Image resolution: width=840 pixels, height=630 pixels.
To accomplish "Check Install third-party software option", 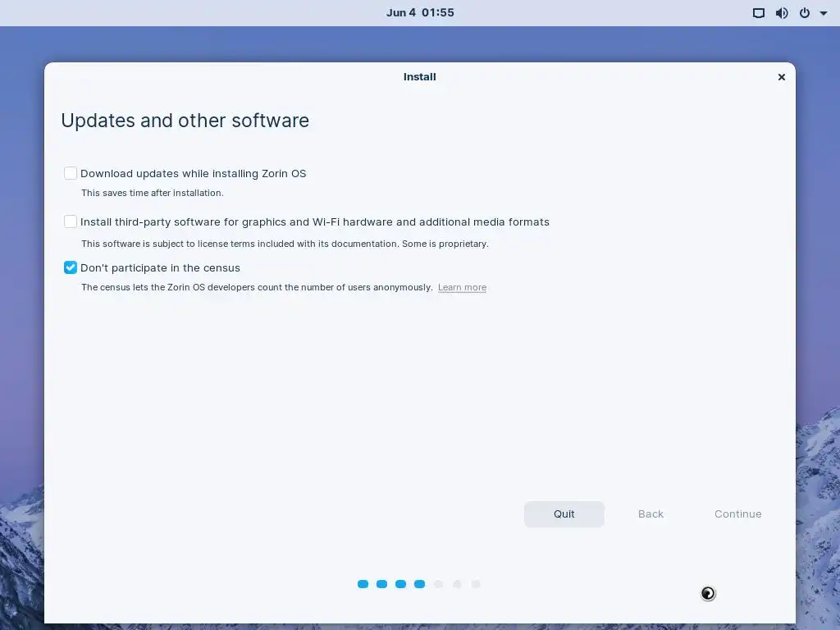I will (71, 221).
